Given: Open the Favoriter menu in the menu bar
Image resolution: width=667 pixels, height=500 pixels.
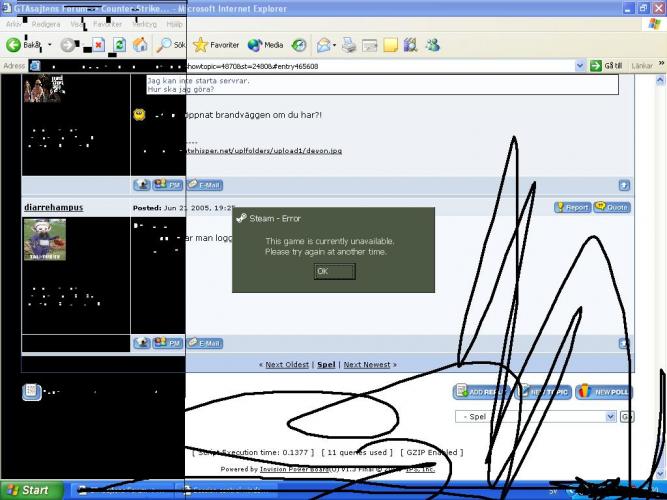Looking at the screenshot, I should pos(107,24).
